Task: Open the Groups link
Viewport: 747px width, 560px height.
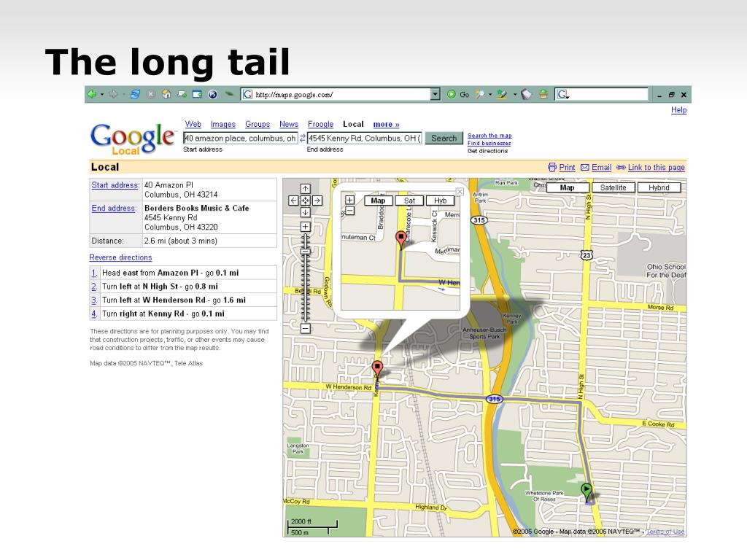Action: point(258,124)
